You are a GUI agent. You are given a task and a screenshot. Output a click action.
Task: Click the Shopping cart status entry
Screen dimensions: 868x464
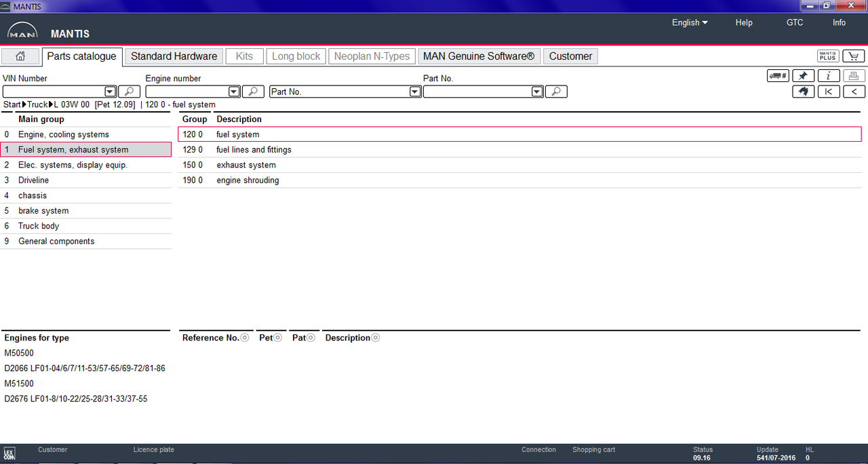point(594,450)
